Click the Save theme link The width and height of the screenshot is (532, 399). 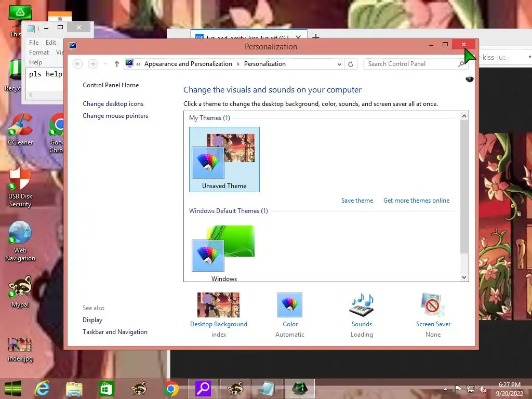point(357,201)
